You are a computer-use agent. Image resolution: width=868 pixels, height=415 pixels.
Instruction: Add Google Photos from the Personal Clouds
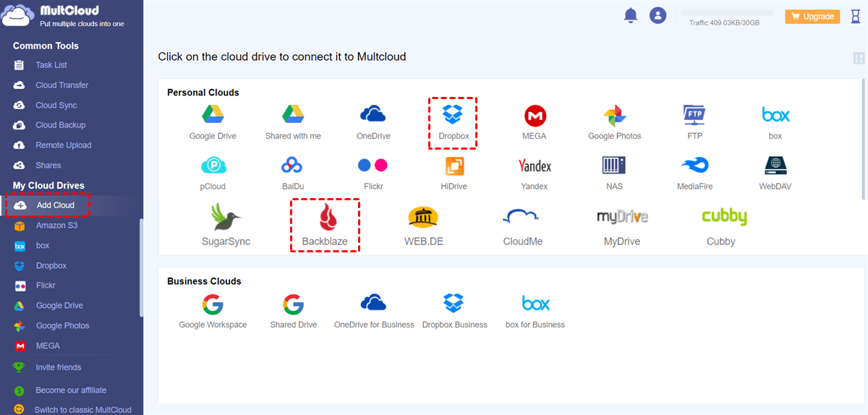point(614,121)
